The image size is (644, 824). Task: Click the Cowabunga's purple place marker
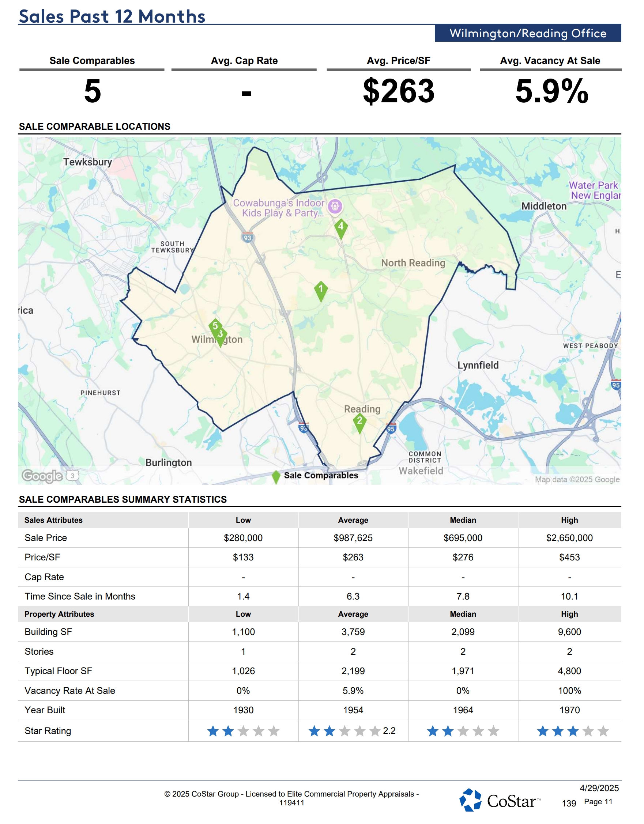pos(335,206)
